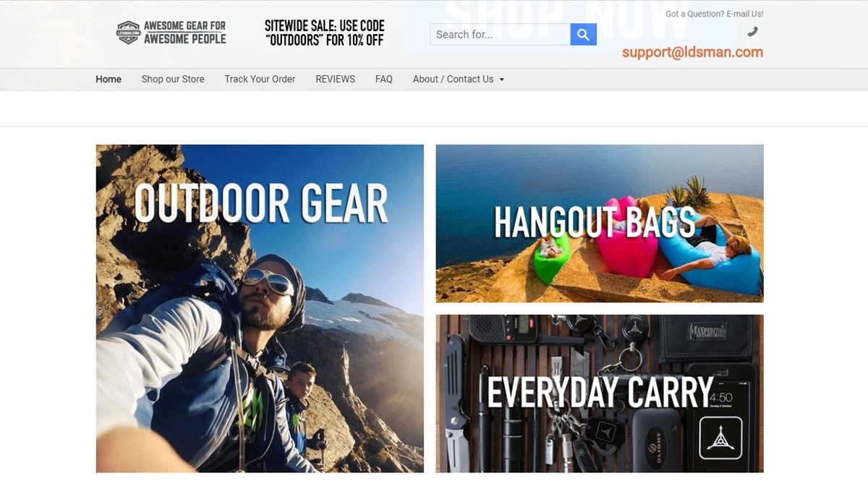Open Shop our Store page

(173, 80)
